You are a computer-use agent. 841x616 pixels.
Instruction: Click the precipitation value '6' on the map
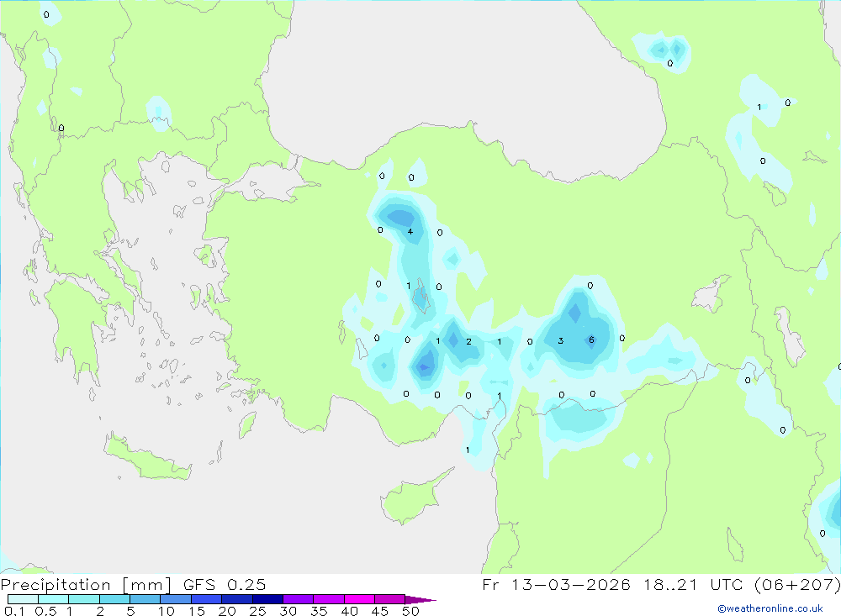[x=591, y=340]
